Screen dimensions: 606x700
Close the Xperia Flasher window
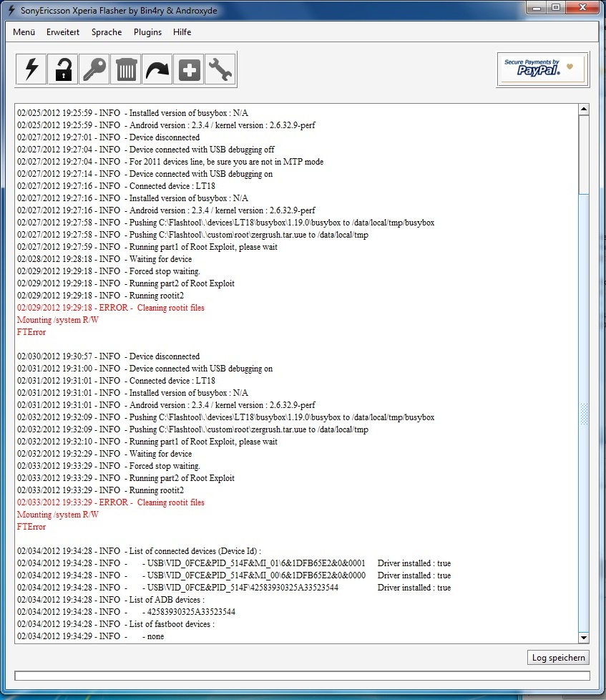coord(582,8)
